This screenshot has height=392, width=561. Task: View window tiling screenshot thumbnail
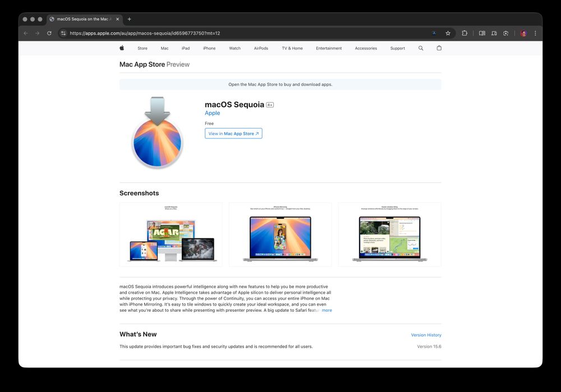click(x=390, y=234)
